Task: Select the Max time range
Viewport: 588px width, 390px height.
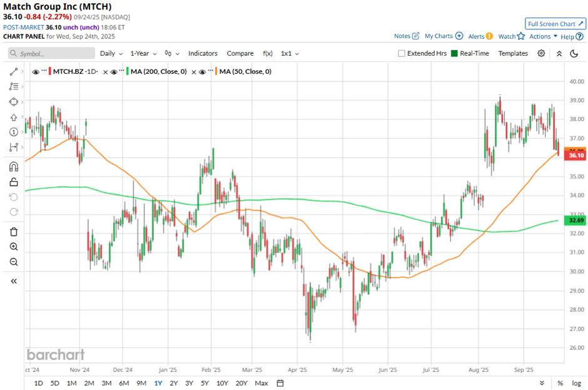Action: pos(261,383)
